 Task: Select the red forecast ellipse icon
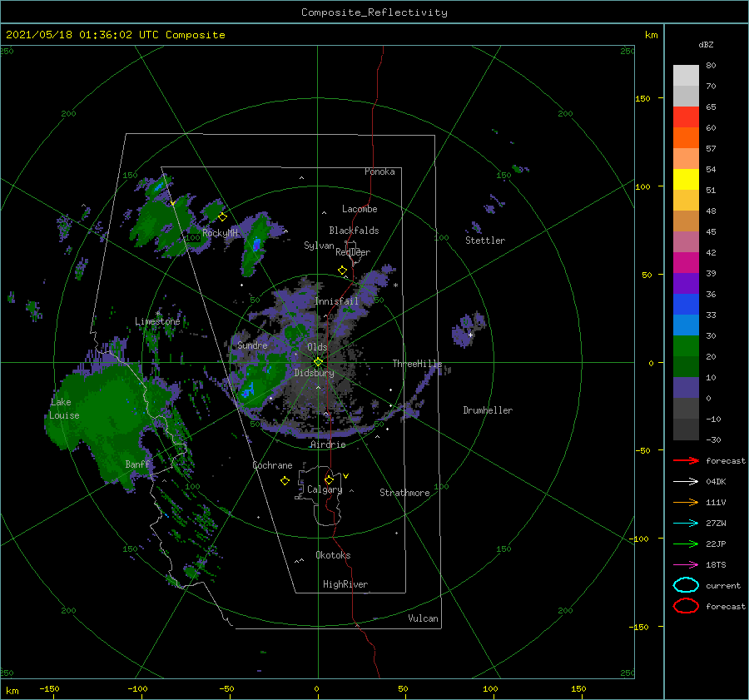(x=686, y=606)
